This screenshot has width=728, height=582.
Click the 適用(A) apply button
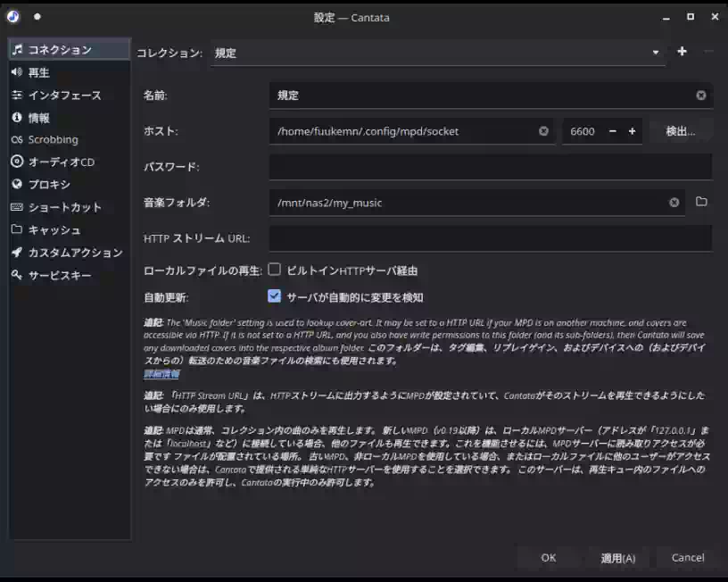coord(618,558)
